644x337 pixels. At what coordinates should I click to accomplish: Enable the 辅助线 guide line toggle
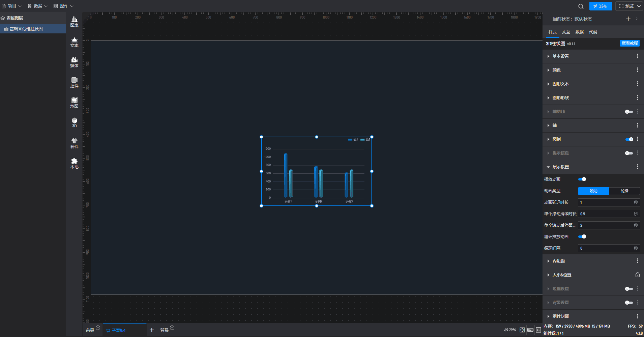[x=629, y=112]
